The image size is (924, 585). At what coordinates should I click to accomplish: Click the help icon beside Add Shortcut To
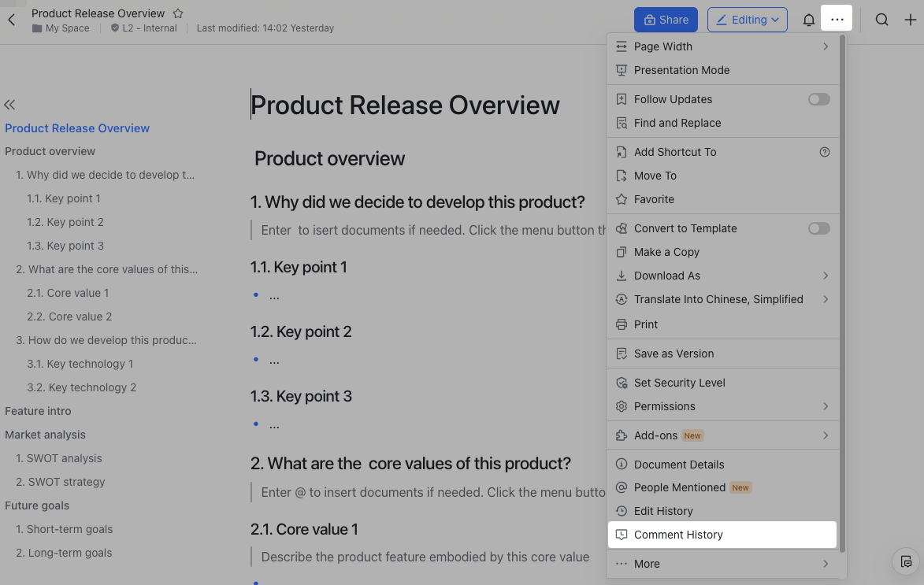pyautogui.click(x=824, y=152)
